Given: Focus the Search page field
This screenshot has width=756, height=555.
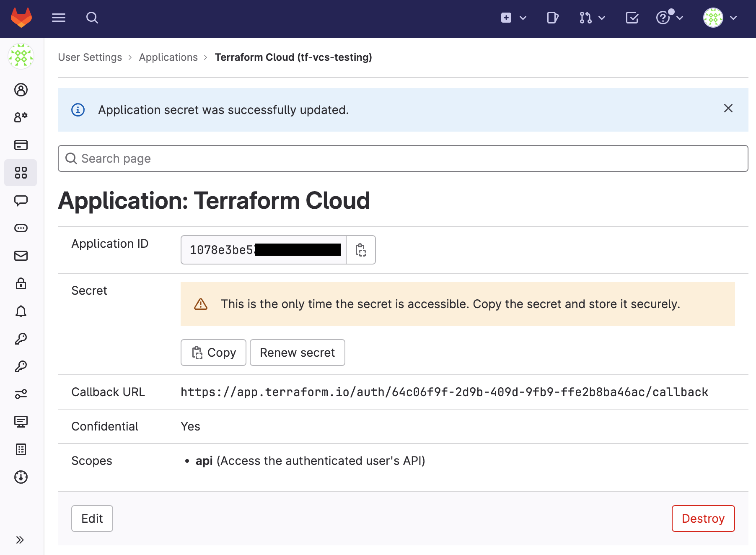Looking at the screenshot, I should pos(403,158).
